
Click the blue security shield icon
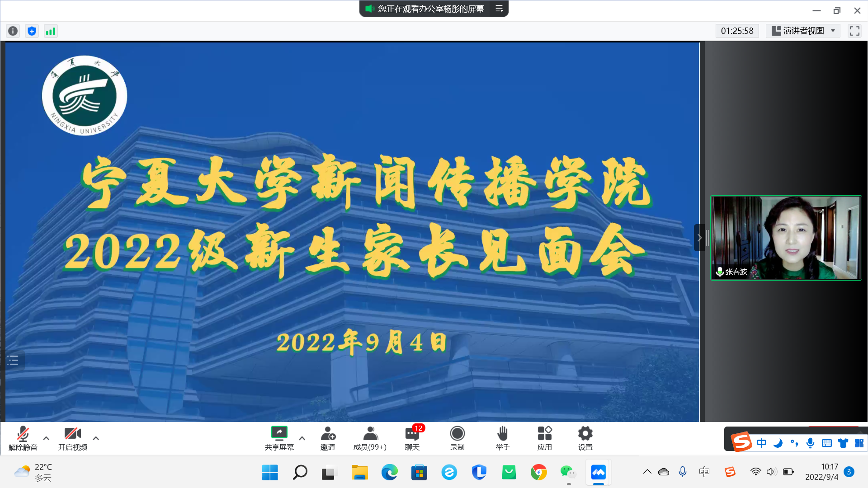click(x=32, y=31)
